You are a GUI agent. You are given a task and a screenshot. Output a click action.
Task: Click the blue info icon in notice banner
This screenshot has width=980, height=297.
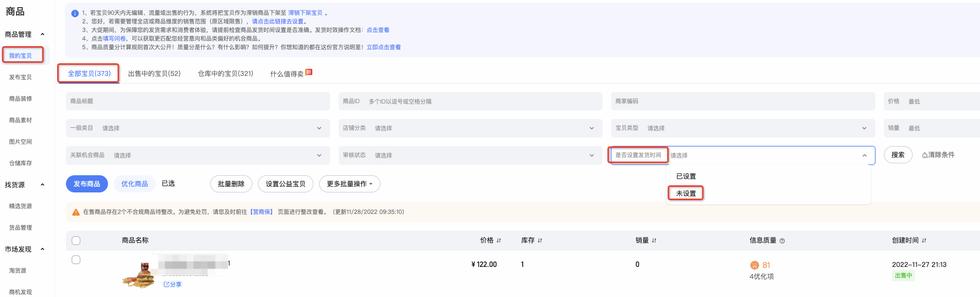click(x=75, y=13)
